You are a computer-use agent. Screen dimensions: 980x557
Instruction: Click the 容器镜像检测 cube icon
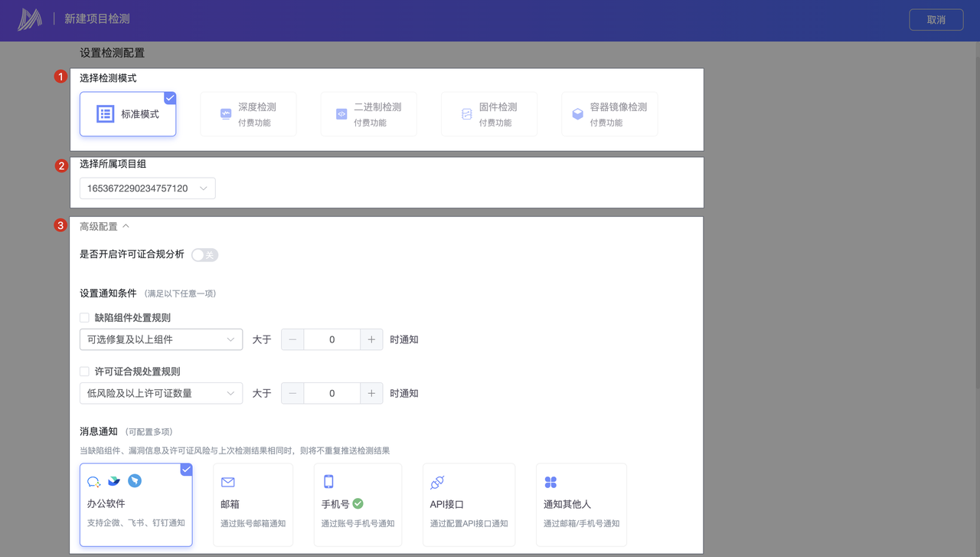click(x=577, y=114)
